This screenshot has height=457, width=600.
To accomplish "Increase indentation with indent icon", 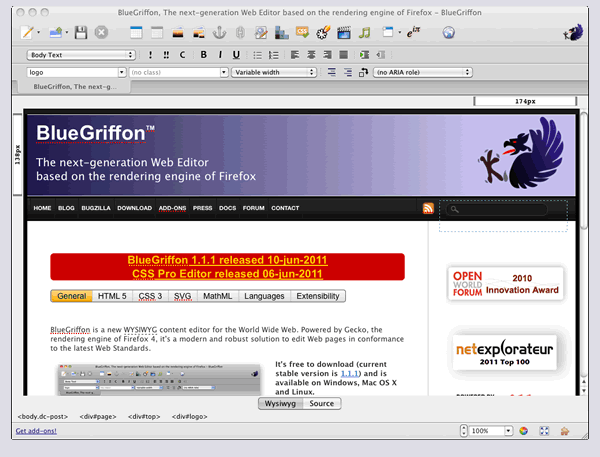I will [364, 55].
